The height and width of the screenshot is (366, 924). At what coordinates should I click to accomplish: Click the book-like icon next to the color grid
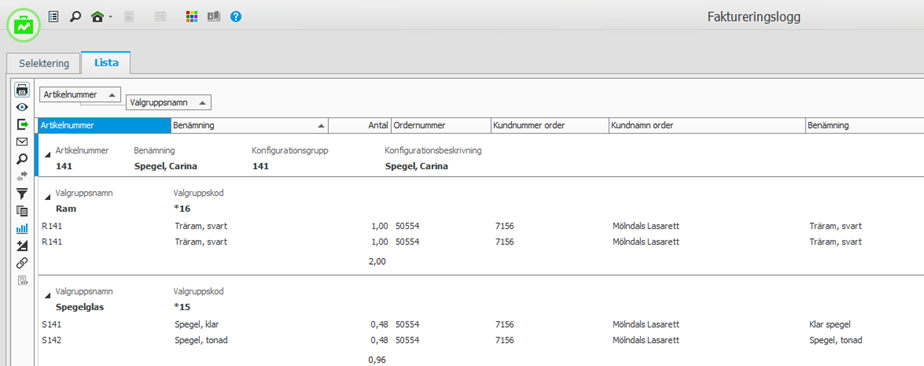pos(213,17)
